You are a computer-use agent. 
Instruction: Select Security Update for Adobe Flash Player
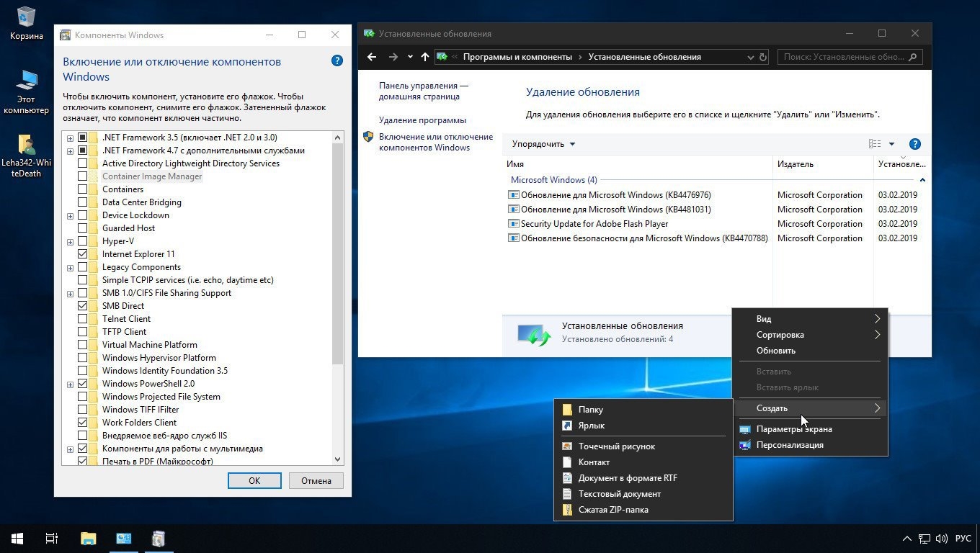point(639,224)
